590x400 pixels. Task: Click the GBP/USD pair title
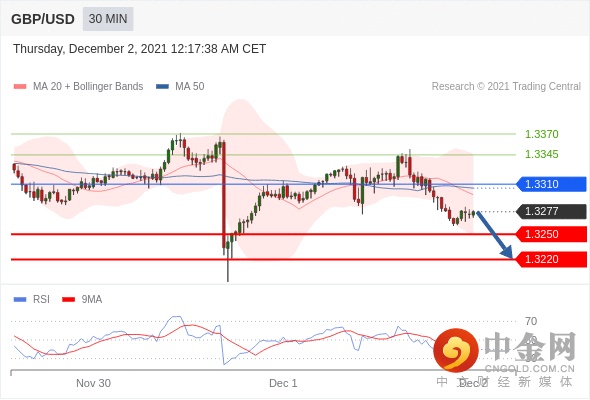43,19
